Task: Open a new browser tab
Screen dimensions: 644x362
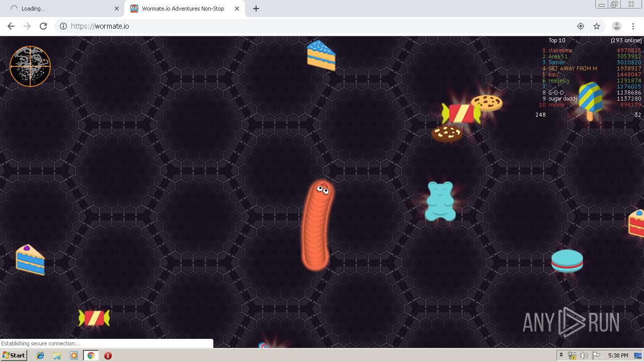Action: coord(256,9)
